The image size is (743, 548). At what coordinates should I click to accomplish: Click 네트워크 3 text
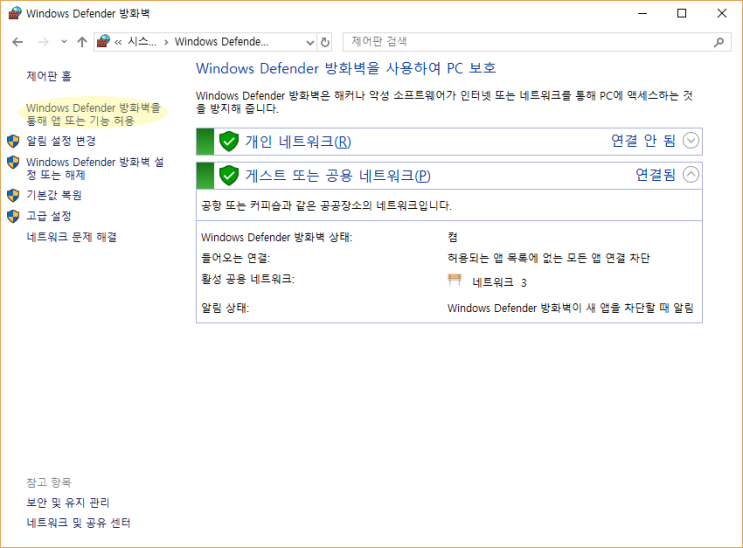(x=499, y=283)
